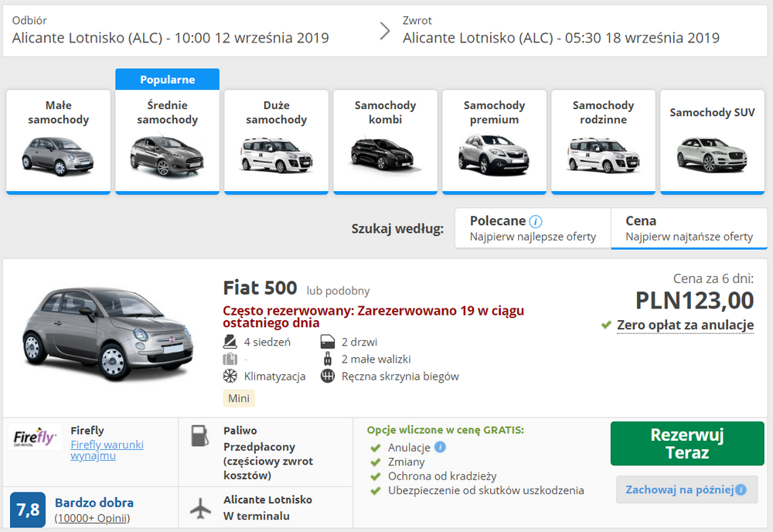Screen dimensions: 773x532
Task: Click the manual gearbox icon
Action: click(x=328, y=377)
